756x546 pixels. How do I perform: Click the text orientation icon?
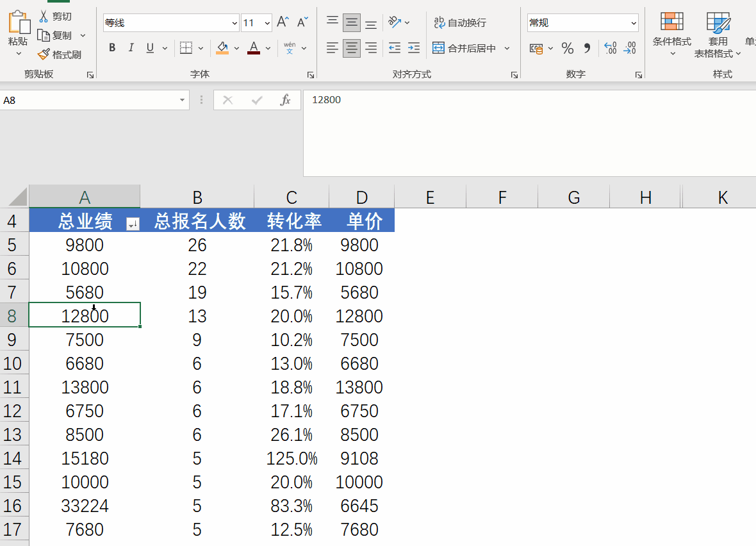click(395, 22)
